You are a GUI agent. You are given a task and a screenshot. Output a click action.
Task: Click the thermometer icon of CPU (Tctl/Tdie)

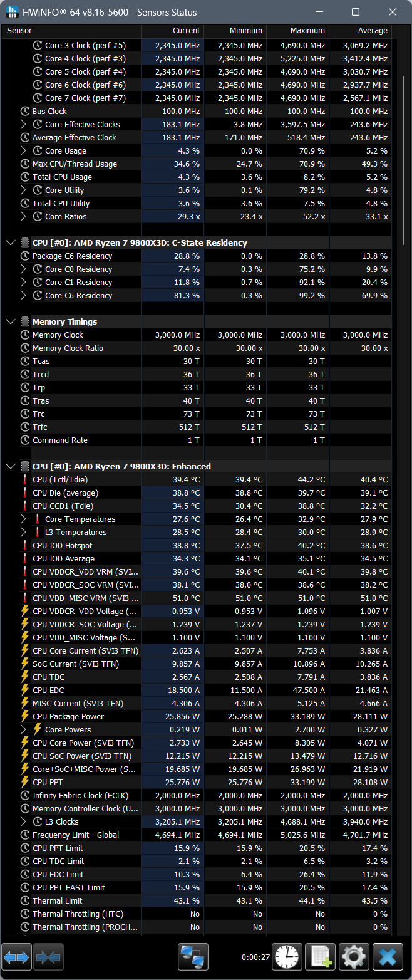click(25, 479)
